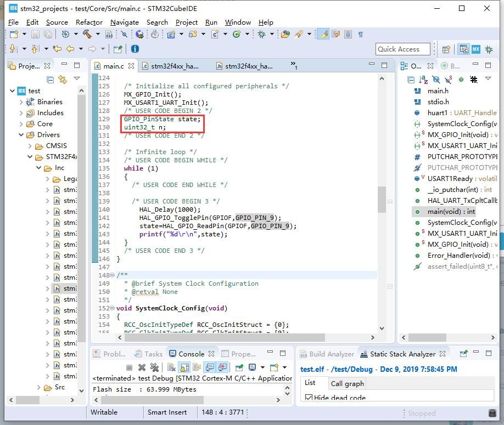The height and width of the screenshot is (425, 504).
Task: Click the blue information icon
Action: click(135, 49)
